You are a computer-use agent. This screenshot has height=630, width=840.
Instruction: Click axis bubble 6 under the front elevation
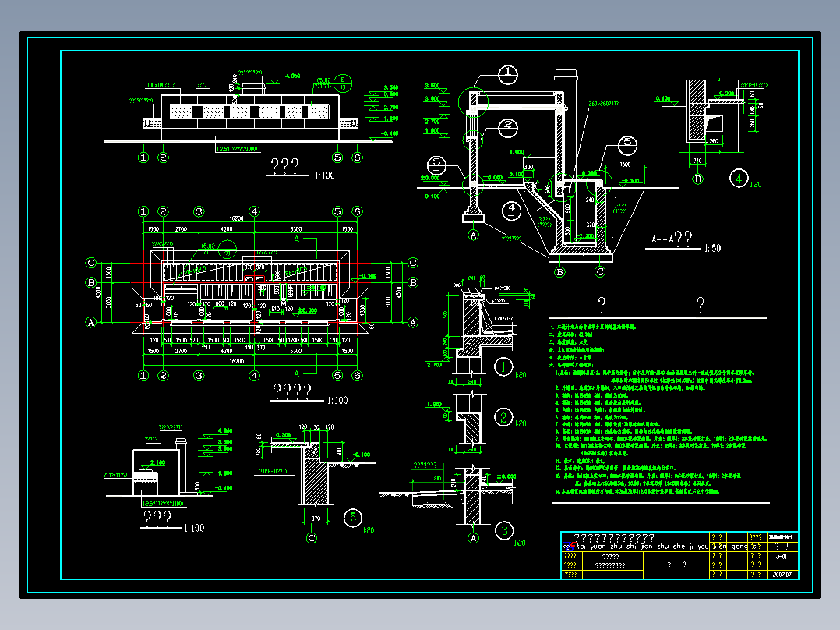click(358, 157)
